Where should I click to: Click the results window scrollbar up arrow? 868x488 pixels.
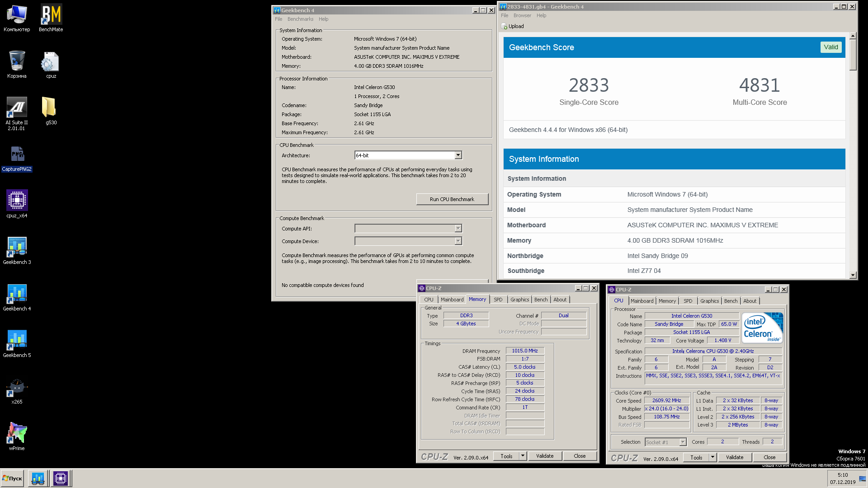[853, 36]
